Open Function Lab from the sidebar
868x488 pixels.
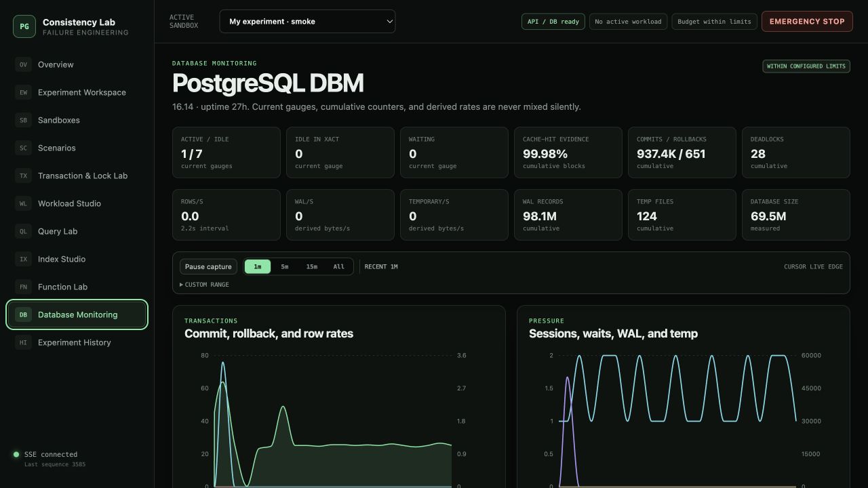click(x=77, y=287)
